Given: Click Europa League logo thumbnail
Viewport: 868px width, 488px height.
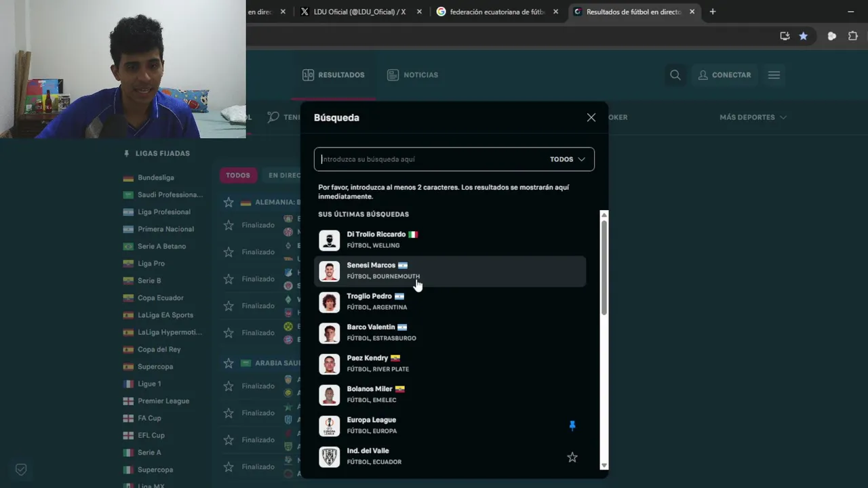Looking at the screenshot, I should [330, 426].
